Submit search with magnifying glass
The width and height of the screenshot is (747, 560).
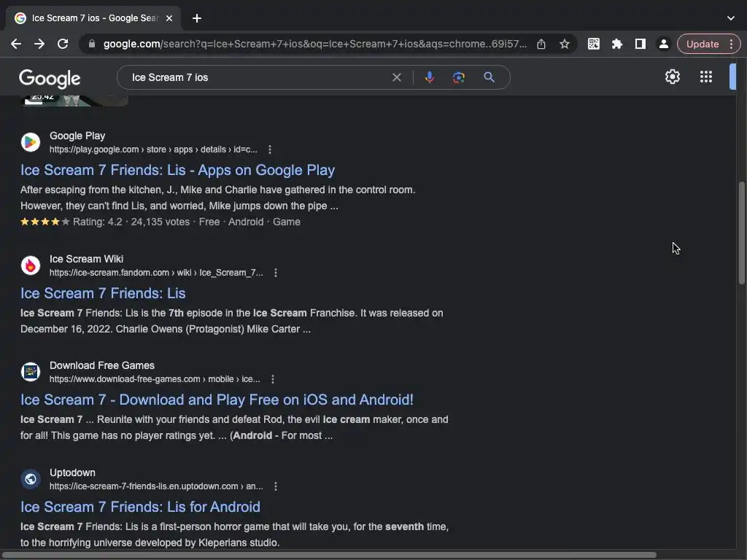pyautogui.click(x=489, y=77)
